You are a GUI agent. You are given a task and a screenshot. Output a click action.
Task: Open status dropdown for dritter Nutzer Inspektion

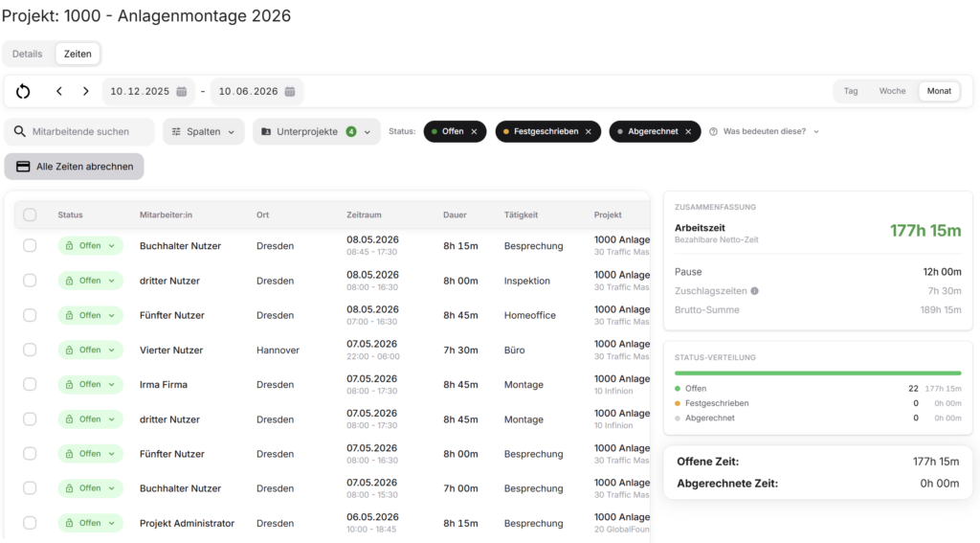coord(91,281)
